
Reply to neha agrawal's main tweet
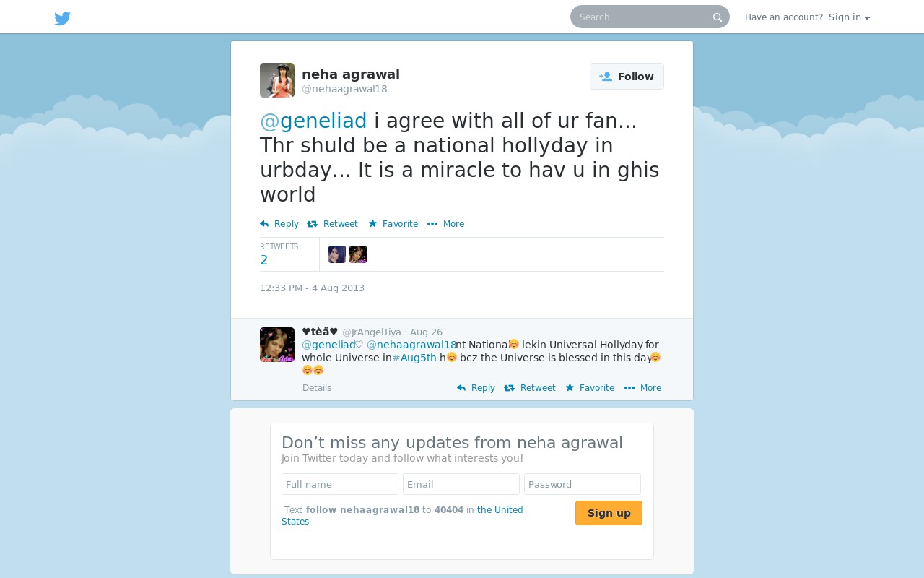(x=279, y=224)
